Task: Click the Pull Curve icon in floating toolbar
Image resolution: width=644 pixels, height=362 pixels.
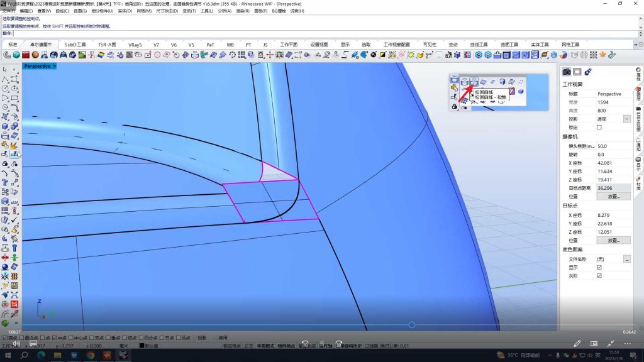Action: point(474,82)
